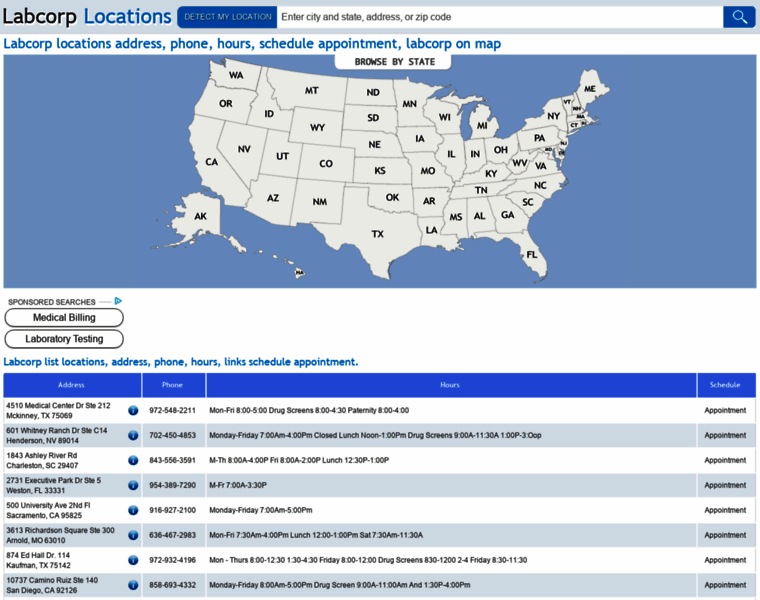
Task: Click Appointment link for Weston, FL row
Action: click(725, 485)
